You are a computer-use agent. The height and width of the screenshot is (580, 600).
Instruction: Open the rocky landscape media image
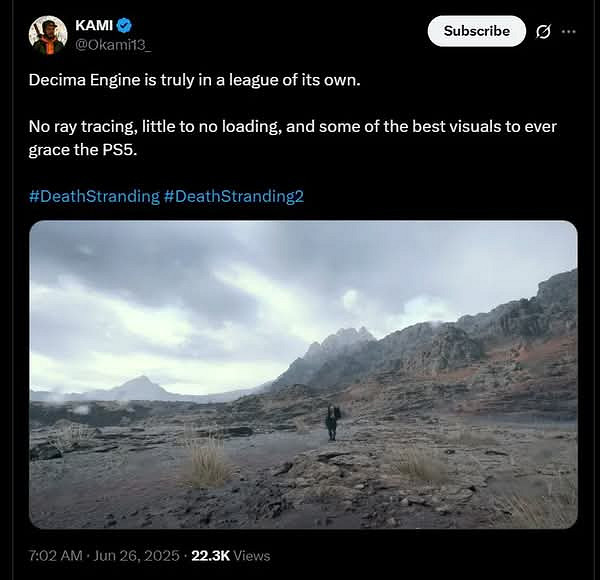(303, 374)
